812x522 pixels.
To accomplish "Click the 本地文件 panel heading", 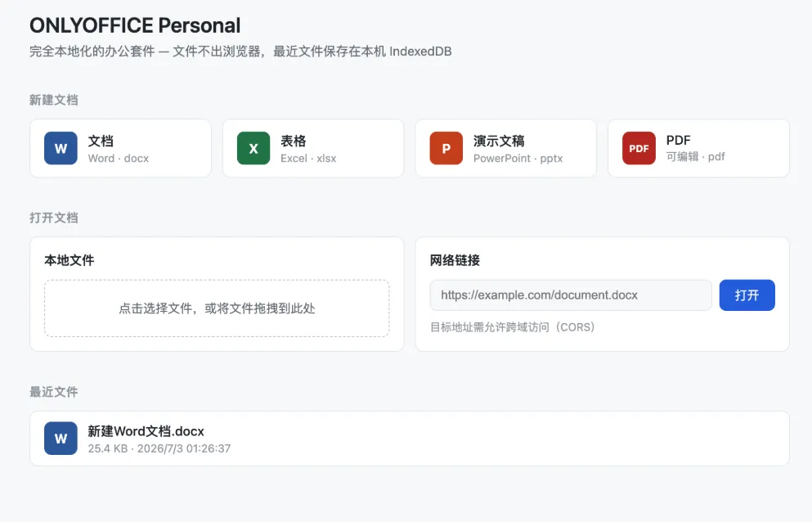I will (70, 260).
